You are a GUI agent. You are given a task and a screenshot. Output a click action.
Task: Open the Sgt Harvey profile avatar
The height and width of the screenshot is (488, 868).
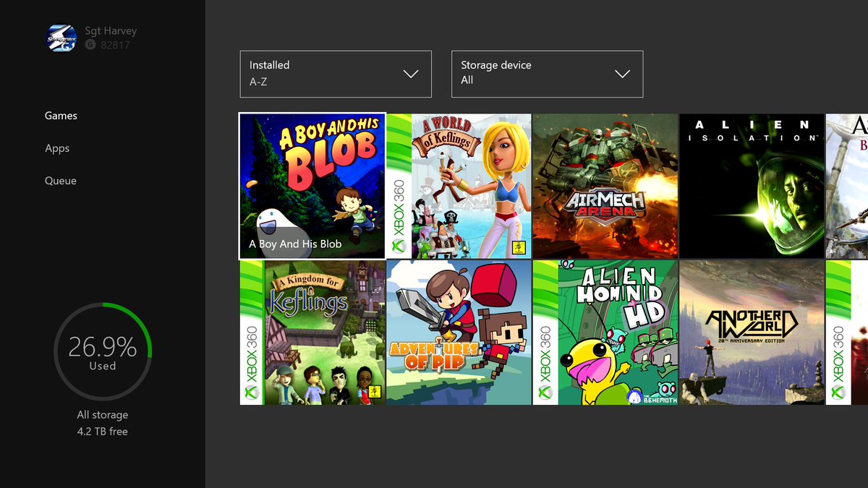(61, 38)
